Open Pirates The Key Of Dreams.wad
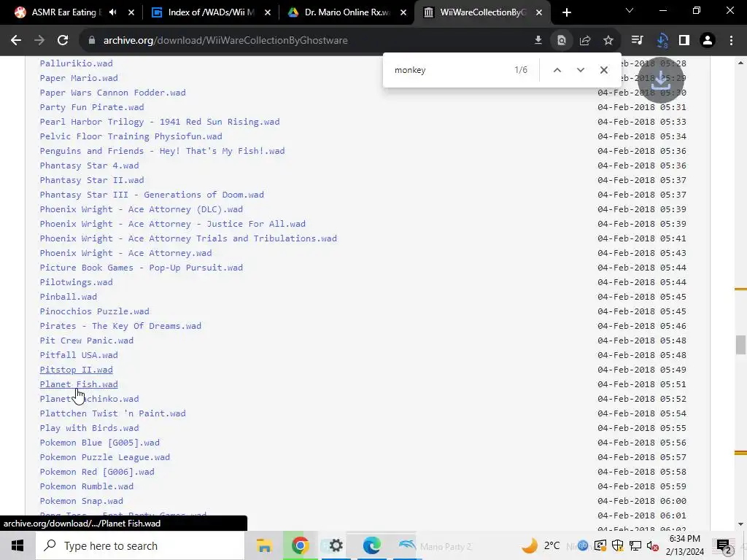This screenshot has height=560, width=747. [120, 326]
